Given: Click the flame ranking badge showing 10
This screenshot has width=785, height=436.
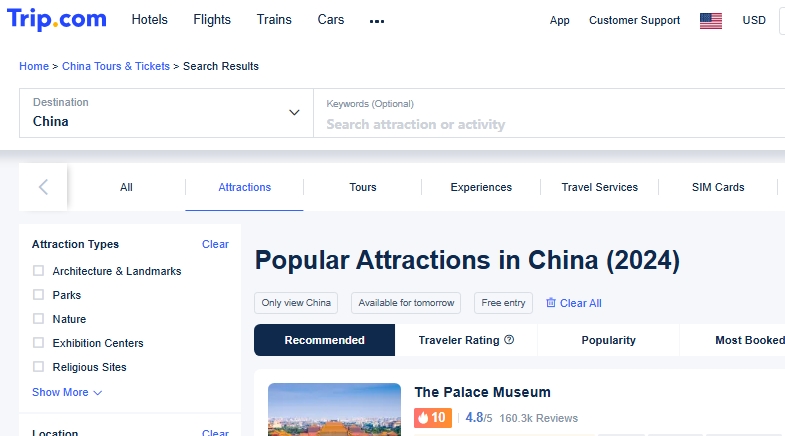Looking at the screenshot, I should click(x=433, y=418).
